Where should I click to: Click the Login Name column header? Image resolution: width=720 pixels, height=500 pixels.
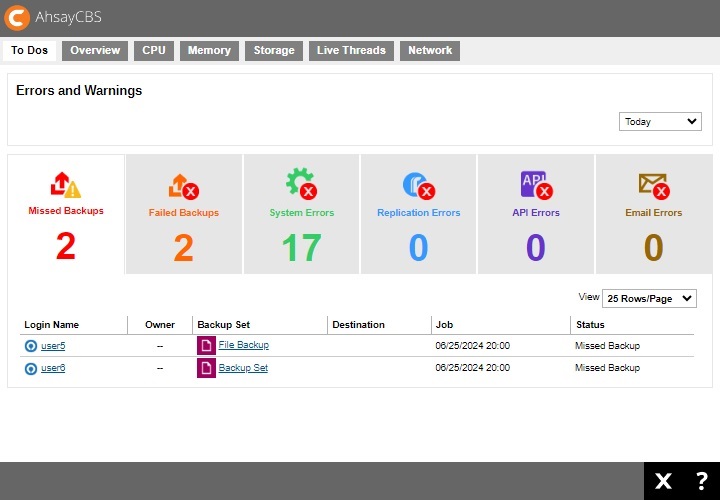click(52, 325)
